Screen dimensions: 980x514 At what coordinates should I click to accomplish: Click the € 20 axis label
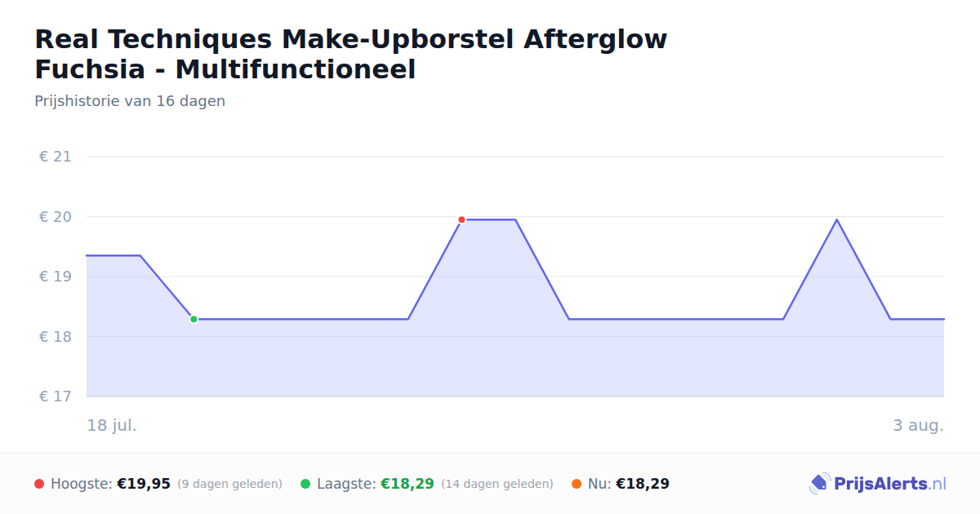(x=56, y=217)
